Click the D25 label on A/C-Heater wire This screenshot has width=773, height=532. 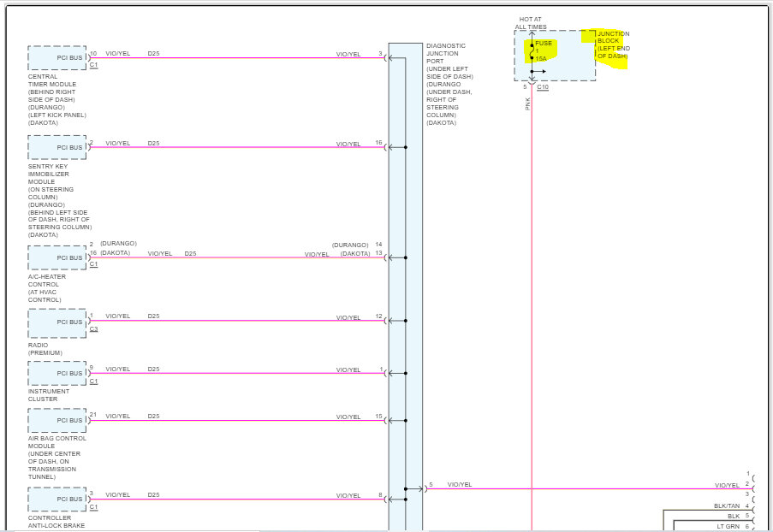pos(190,254)
